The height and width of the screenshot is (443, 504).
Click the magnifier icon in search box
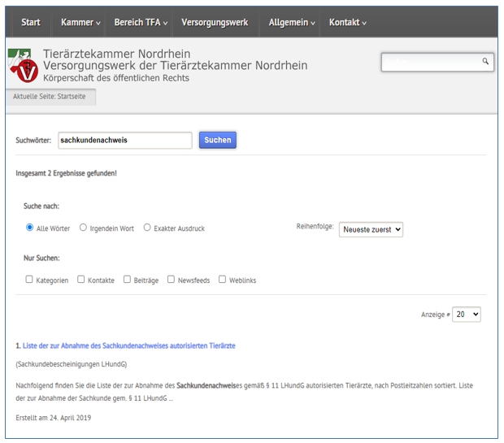pyautogui.click(x=485, y=61)
